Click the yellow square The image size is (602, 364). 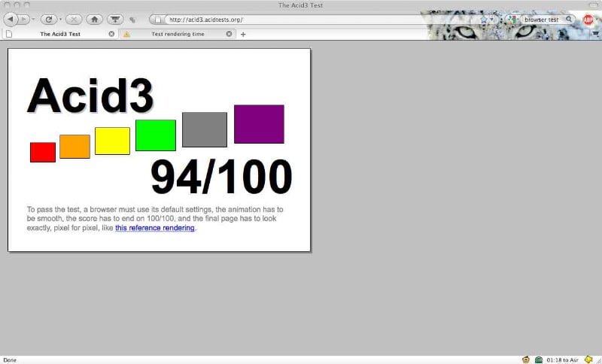[x=112, y=141]
